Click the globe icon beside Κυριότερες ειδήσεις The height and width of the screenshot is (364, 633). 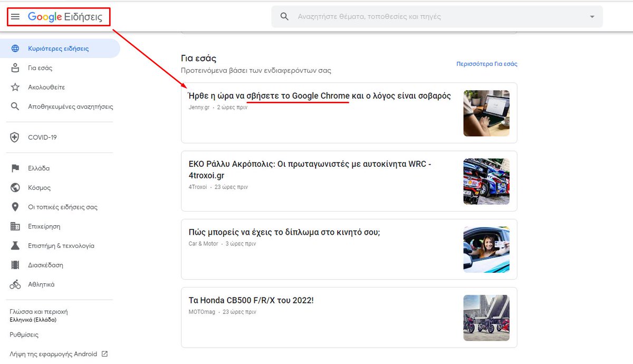point(15,49)
